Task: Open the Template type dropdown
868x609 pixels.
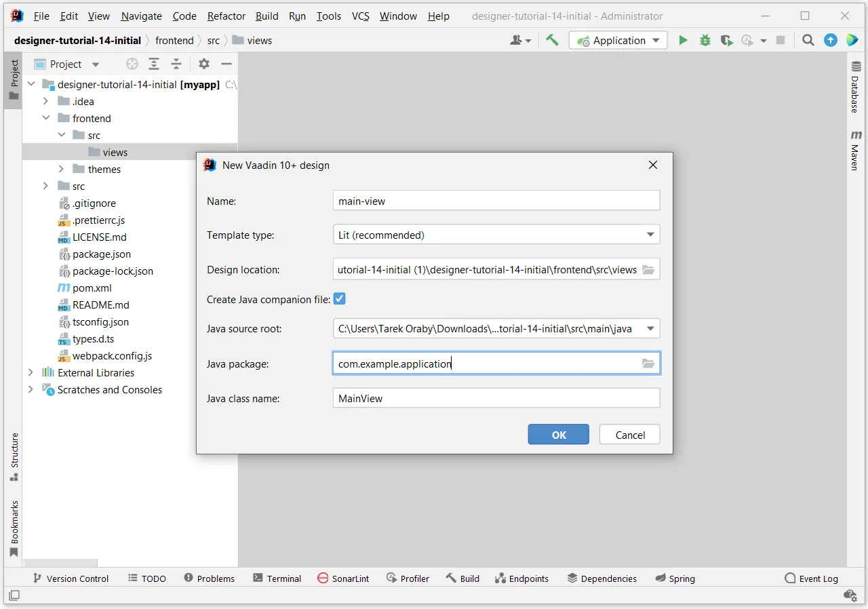Action: pyautogui.click(x=650, y=234)
